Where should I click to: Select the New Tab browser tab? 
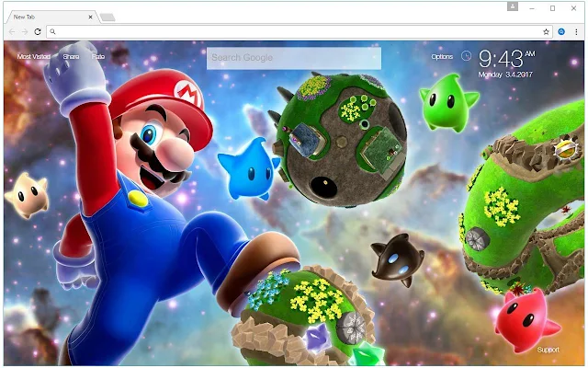52,17
